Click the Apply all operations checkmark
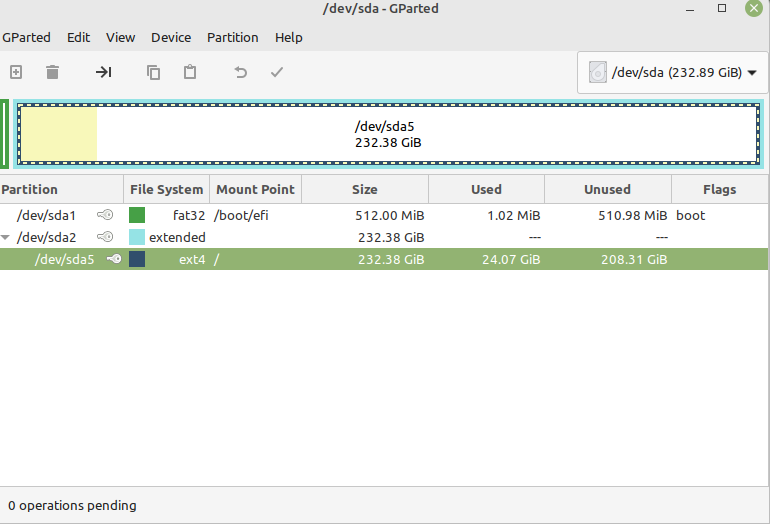The width and height of the screenshot is (770, 524). pyautogui.click(x=277, y=72)
